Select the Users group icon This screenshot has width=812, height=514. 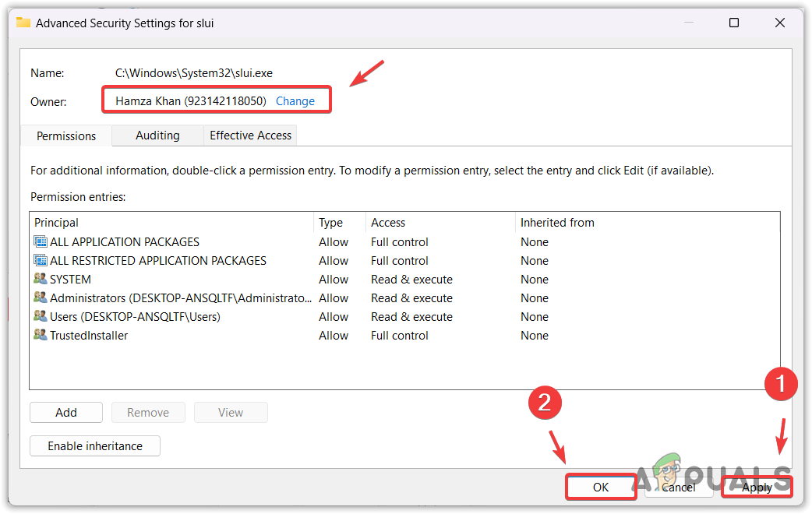point(40,316)
